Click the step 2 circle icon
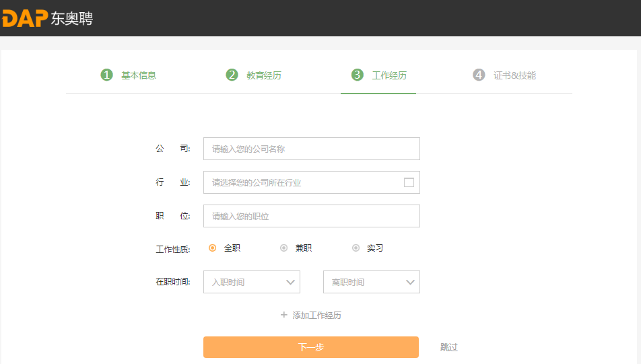This screenshot has width=641, height=364. (232, 75)
